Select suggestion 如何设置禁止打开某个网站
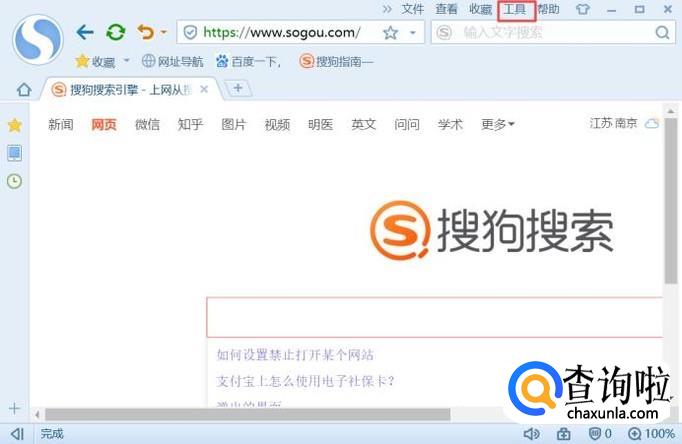This screenshot has width=682, height=444. point(295,355)
